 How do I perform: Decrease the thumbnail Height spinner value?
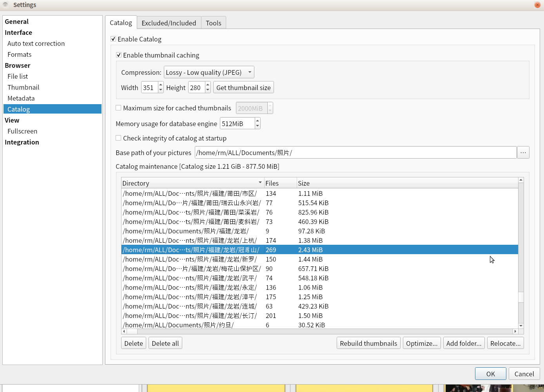pos(208,90)
